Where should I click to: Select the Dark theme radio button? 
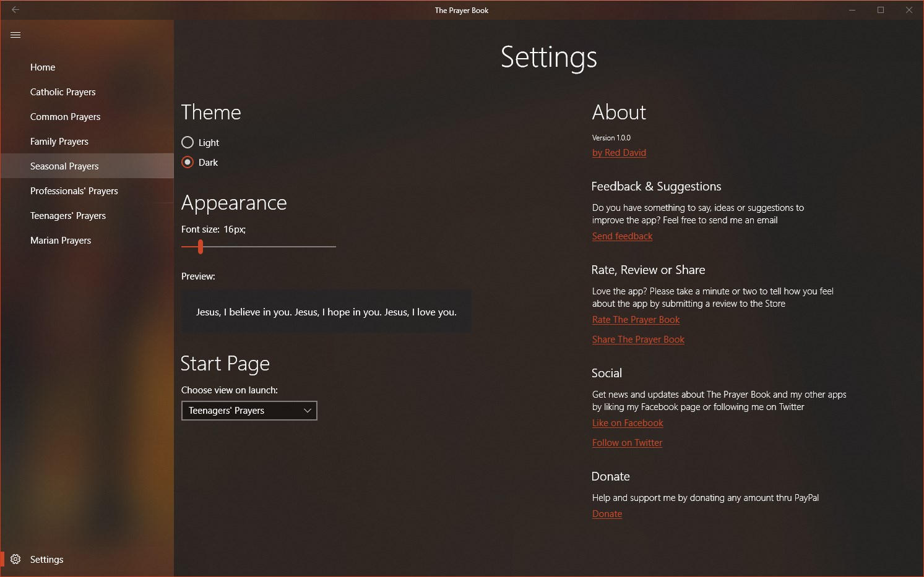point(188,162)
